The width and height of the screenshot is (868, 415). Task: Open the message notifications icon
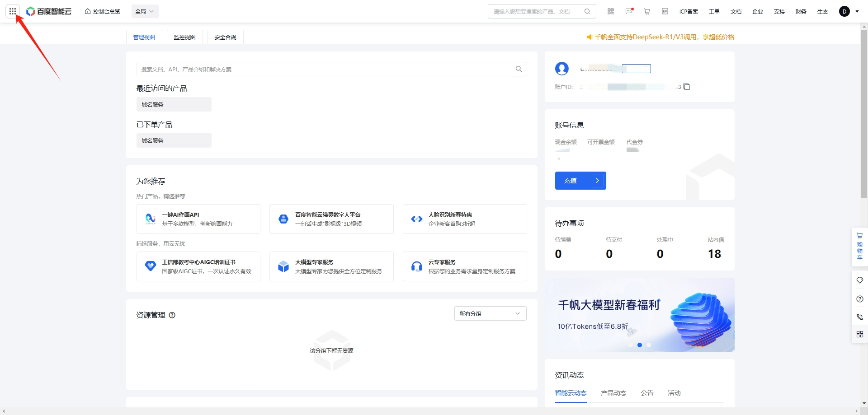[x=629, y=11]
